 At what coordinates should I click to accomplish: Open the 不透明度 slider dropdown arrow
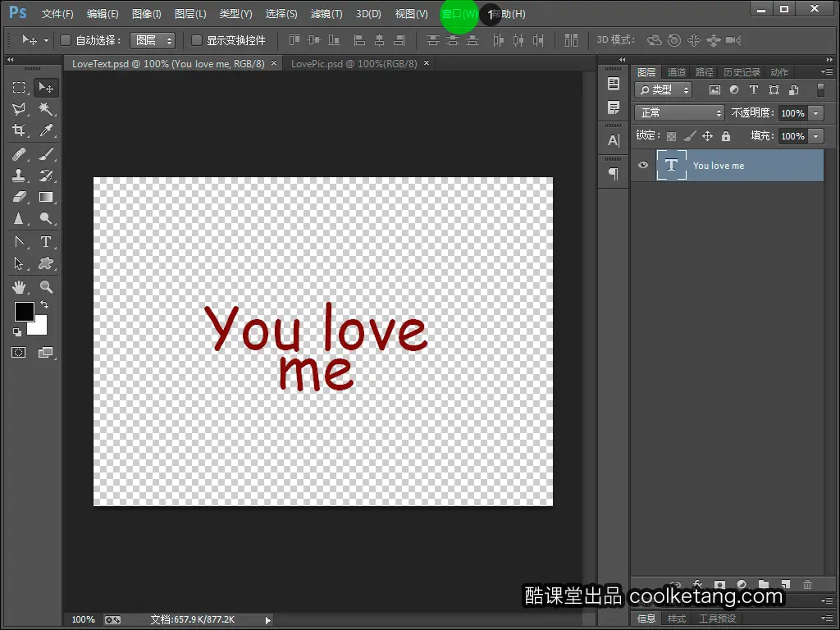click(x=816, y=113)
